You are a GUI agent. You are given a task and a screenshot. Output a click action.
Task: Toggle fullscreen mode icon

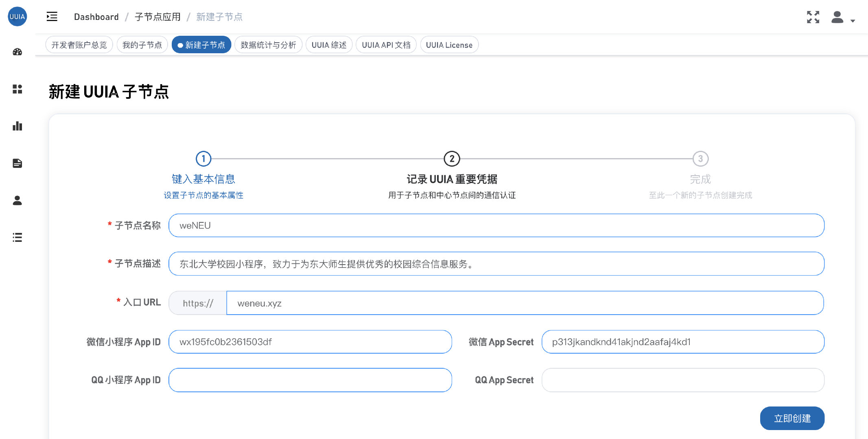[813, 17]
